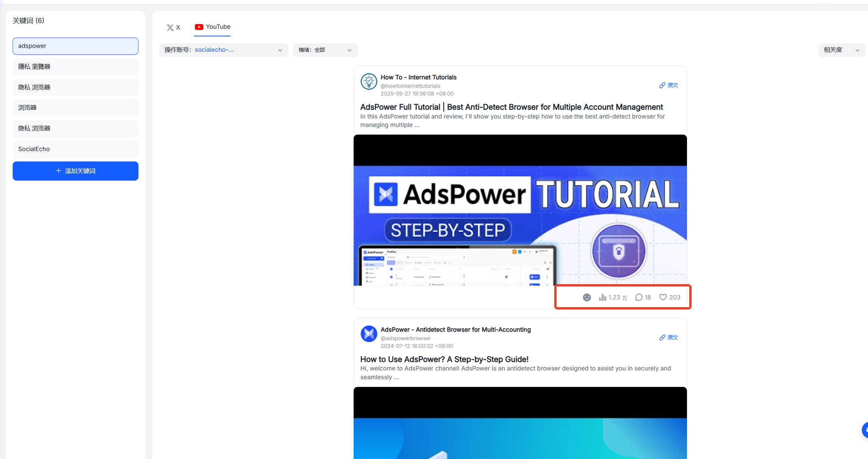Select the 浏览器 keyword item
The image size is (868, 459).
tap(76, 108)
